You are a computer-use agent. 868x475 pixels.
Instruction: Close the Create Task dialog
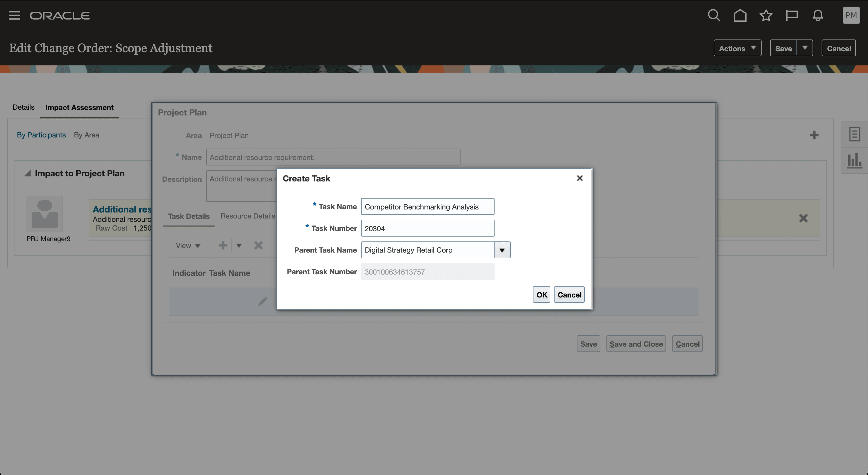[580, 178]
